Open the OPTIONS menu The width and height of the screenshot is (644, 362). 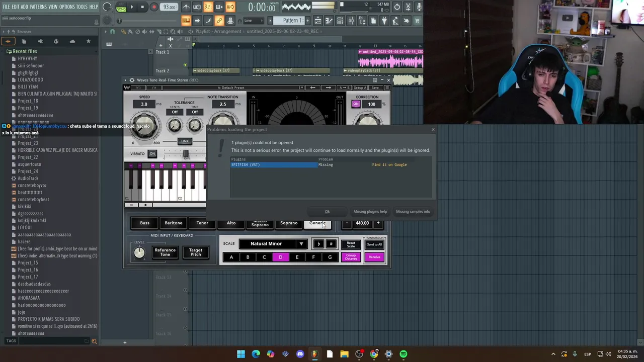(67, 7)
